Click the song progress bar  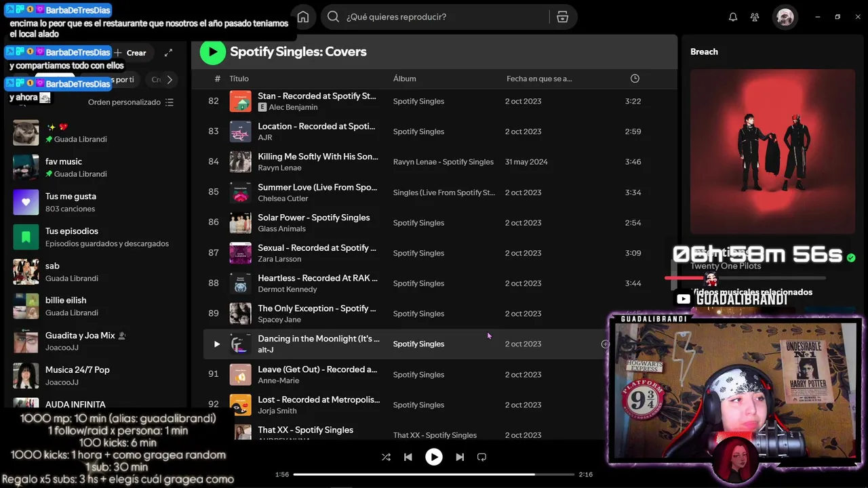(x=433, y=474)
